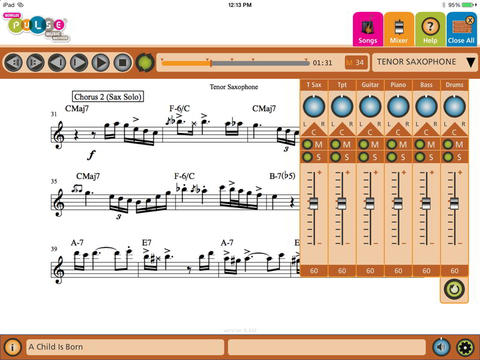
Task: Center the Drums pan
Action: point(454,130)
